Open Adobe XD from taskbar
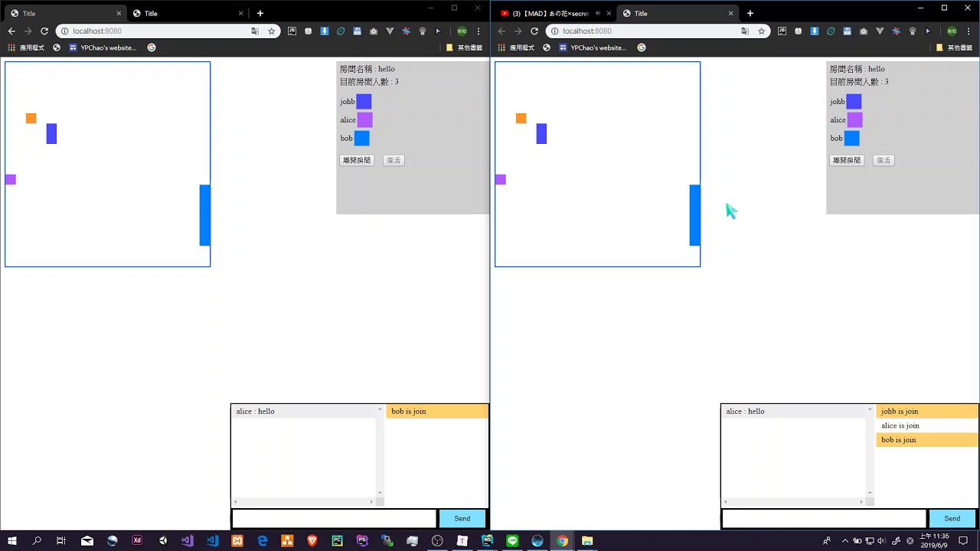The height and width of the screenshot is (551, 980). click(137, 540)
